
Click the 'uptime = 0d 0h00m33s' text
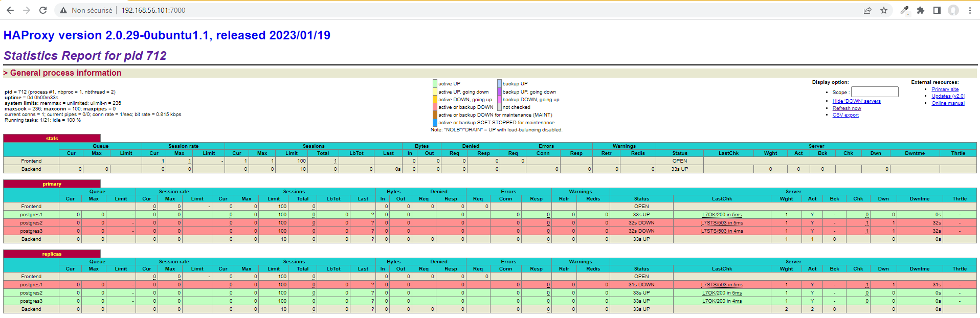pyautogui.click(x=32, y=98)
